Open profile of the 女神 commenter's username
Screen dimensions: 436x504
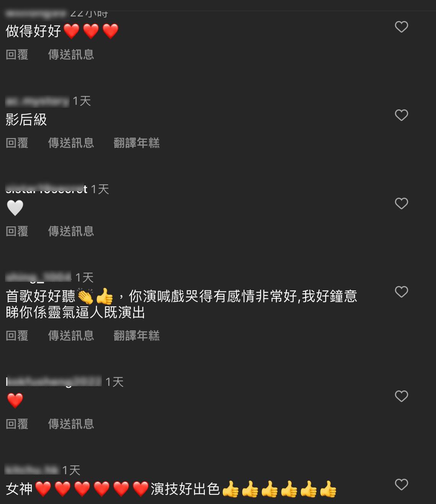(33, 470)
